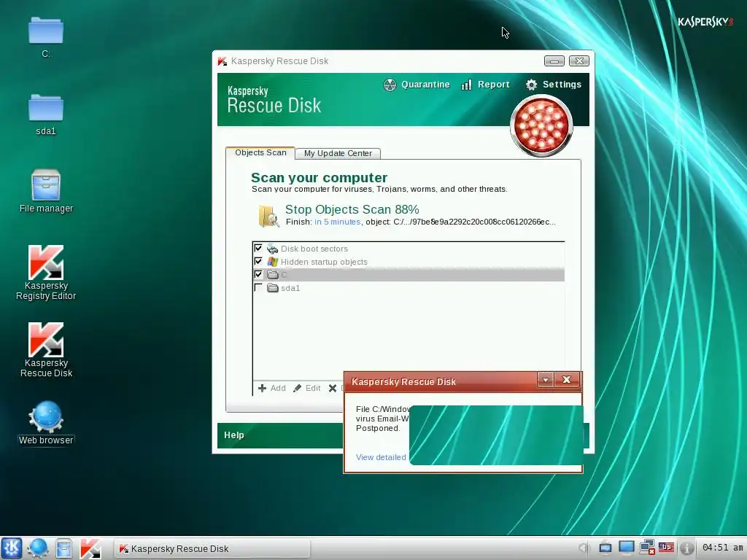Select Disk boot sectors row text
The image size is (747, 560).
point(314,249)
